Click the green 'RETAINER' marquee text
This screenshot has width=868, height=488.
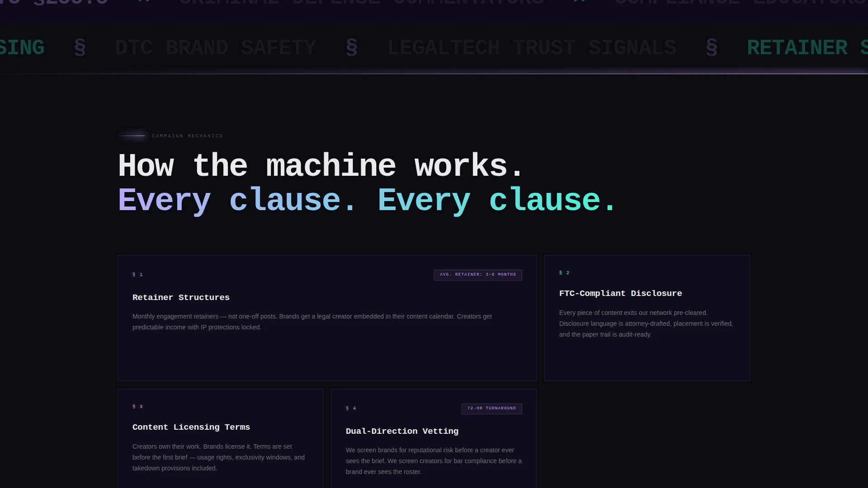click(x=797, y=47)
